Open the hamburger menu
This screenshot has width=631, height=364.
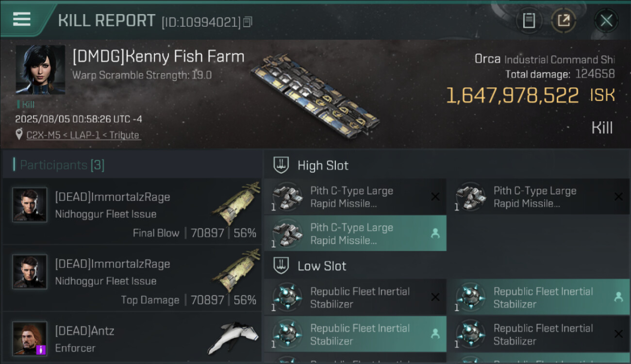(22, 19)
